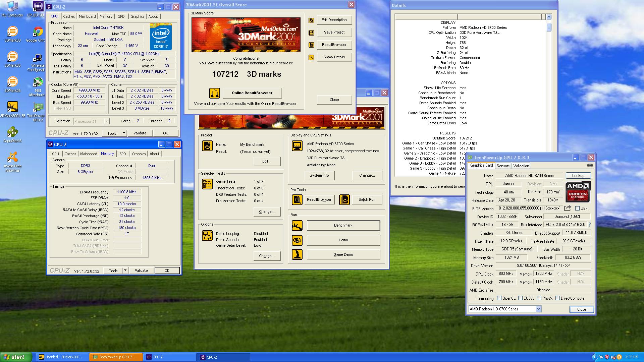Click the Close button in the score dialog
The image size is (644, 362).
click(x=334, y=100)
